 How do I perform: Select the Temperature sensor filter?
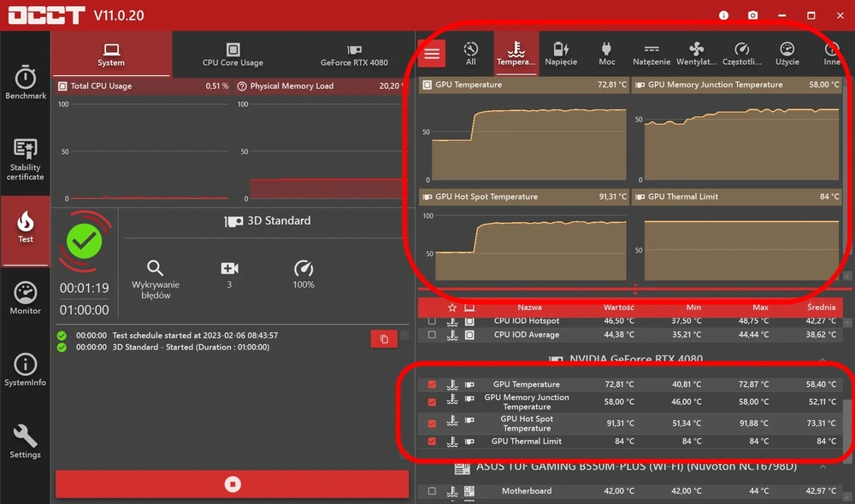click(x=516, y=54)
